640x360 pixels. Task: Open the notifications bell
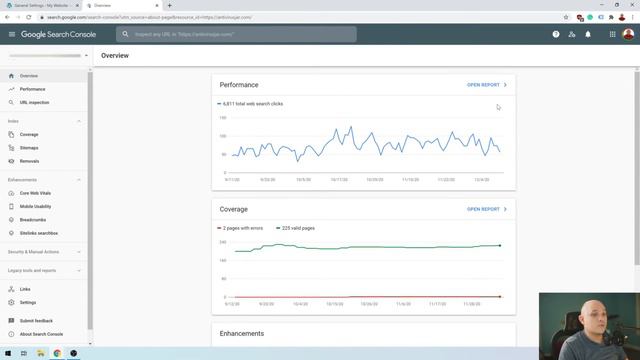pyautogui.click(x=588, y=34)
